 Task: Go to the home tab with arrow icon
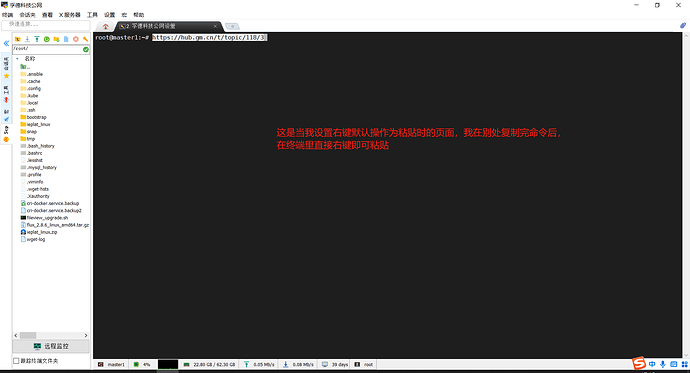(x=106, y=26)
